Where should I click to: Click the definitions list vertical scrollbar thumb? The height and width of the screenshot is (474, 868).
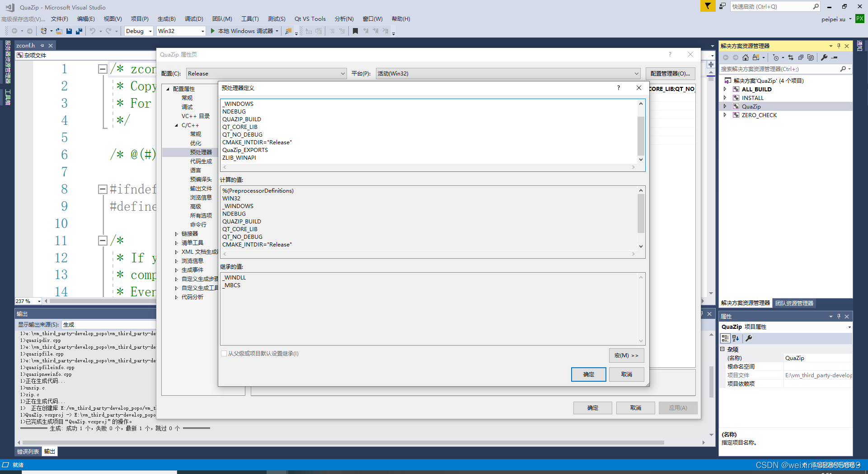click(641, 135)
